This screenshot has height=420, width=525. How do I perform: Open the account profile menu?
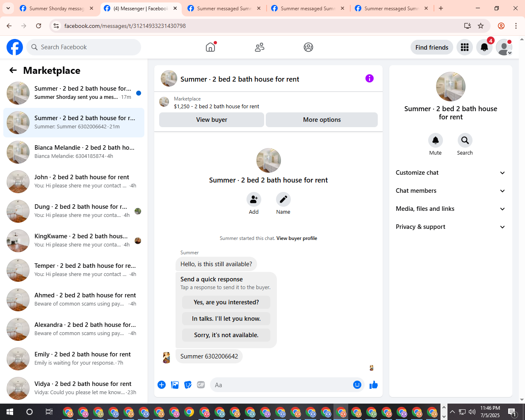click(x=504, y=47)
